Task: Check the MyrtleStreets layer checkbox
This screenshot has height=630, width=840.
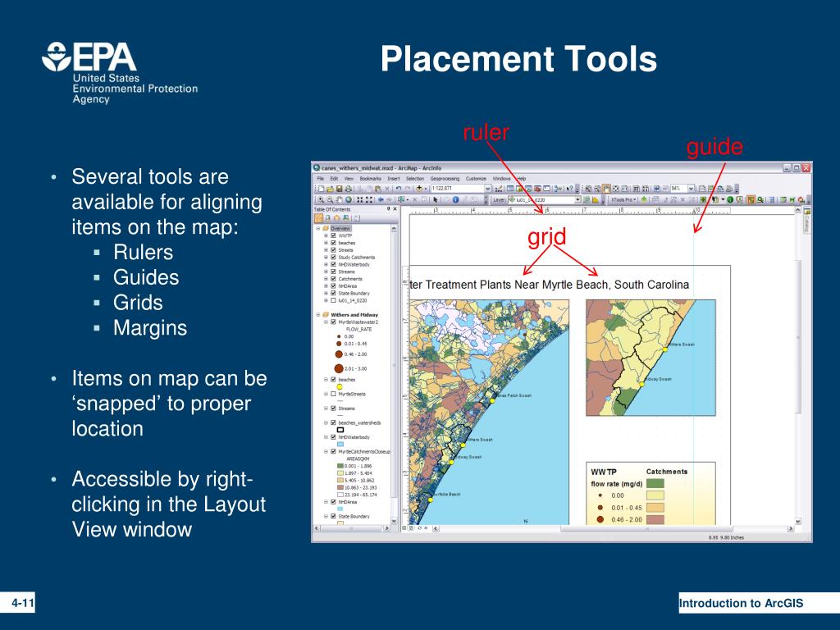Action: tap(333, 394)
